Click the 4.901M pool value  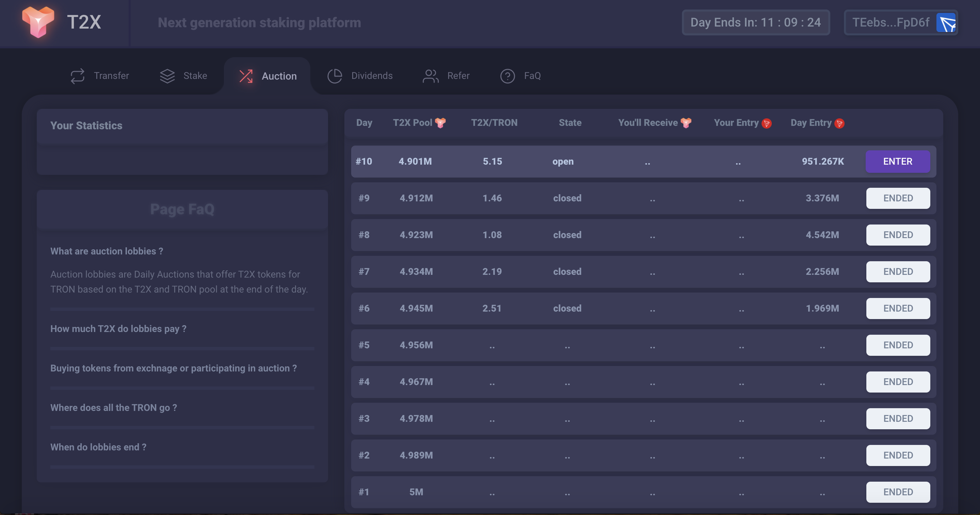click(x=415, y=161)
